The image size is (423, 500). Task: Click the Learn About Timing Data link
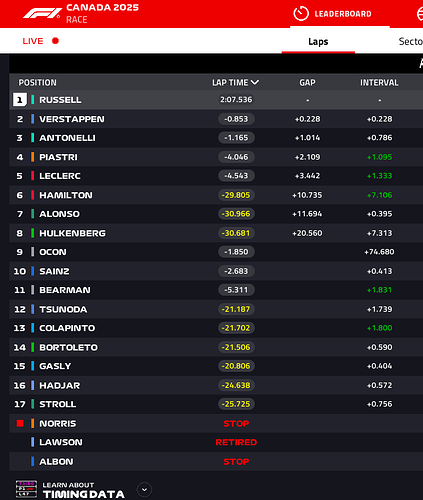pyautogui.click(x=84, y=490)
